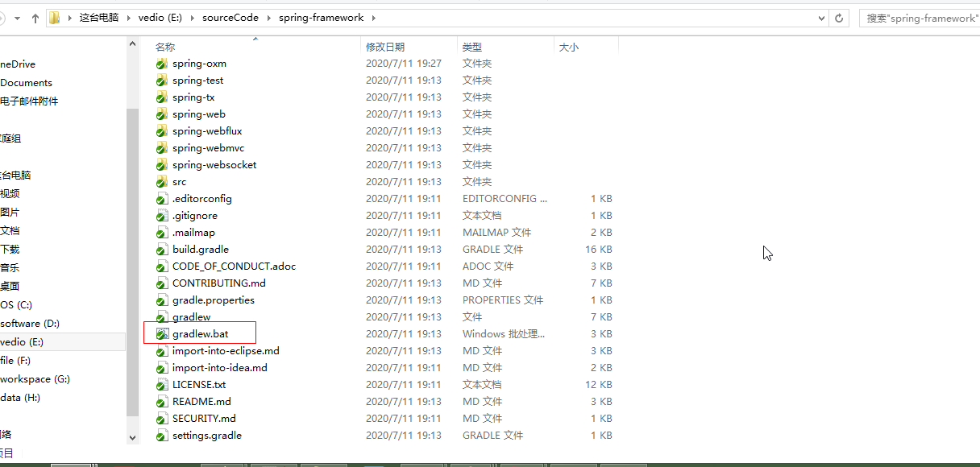980x467 pixels.
Task: Select 图片 in navigation pane
Action: pyautogui.click(x=10, y=213)
